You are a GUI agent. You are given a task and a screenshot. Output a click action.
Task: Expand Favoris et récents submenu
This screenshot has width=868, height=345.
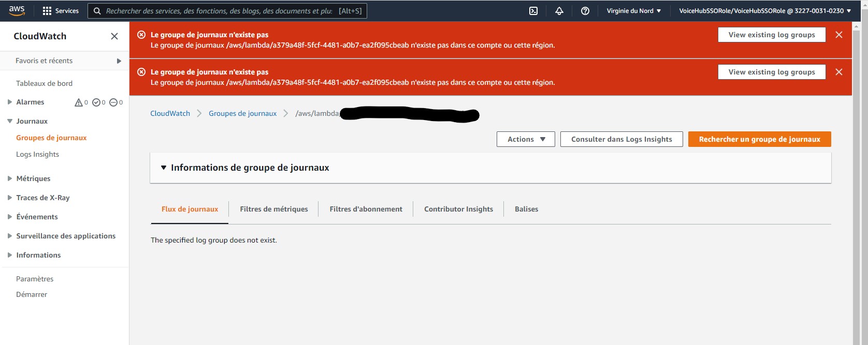tap(119, 61)
